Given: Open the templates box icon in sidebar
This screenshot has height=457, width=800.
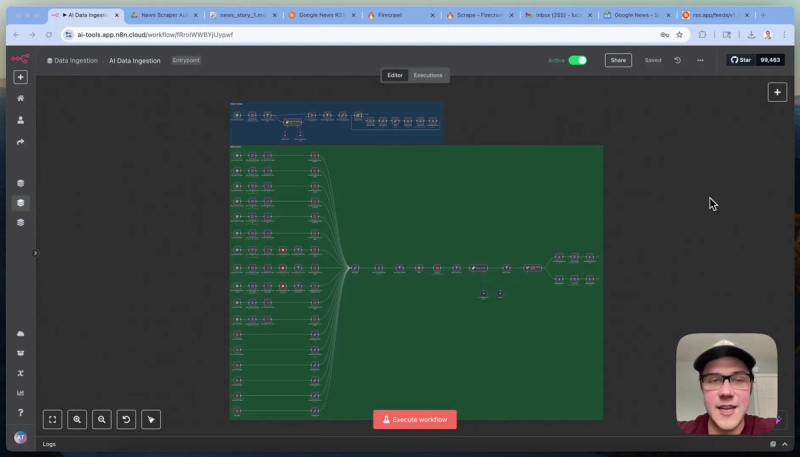Looking at the screenshot, I should [x=20, y=353].
